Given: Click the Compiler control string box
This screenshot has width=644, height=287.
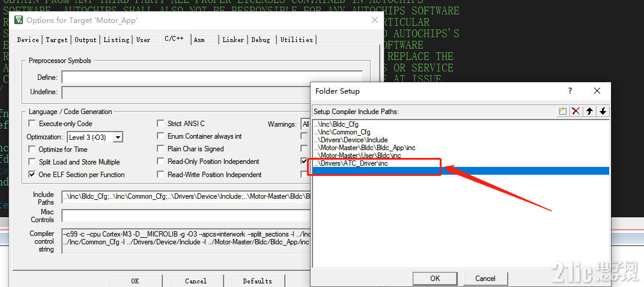Looking at the screenshot, I should [x=186, y=241].
